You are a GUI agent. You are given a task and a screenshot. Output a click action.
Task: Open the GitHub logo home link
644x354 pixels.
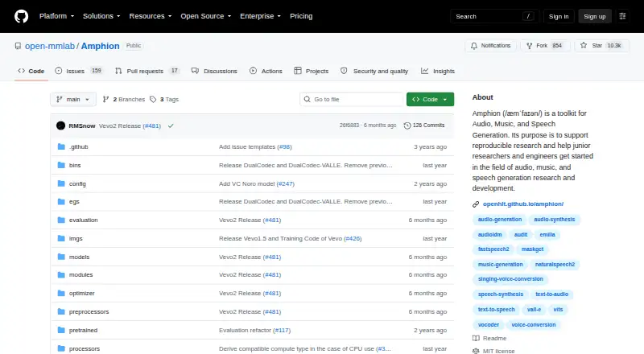tap(22, 16)
